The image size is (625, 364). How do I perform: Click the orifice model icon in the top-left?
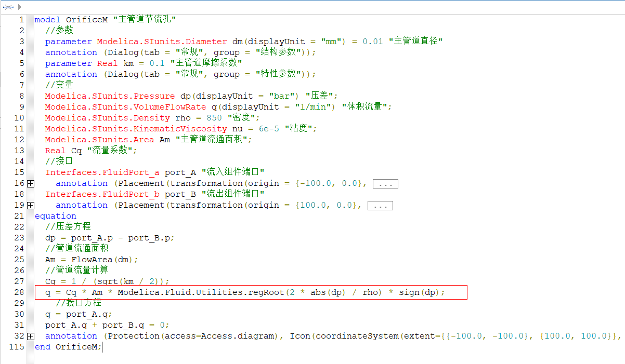[8, 7]
